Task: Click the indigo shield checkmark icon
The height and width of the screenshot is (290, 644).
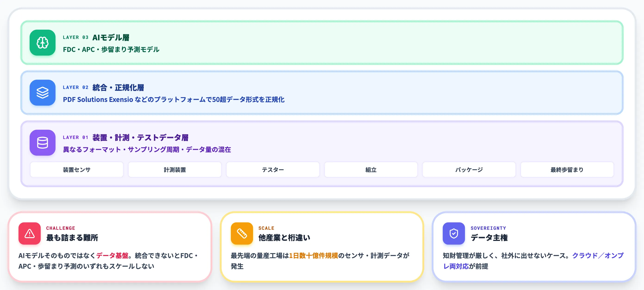Action: (454, 233)
